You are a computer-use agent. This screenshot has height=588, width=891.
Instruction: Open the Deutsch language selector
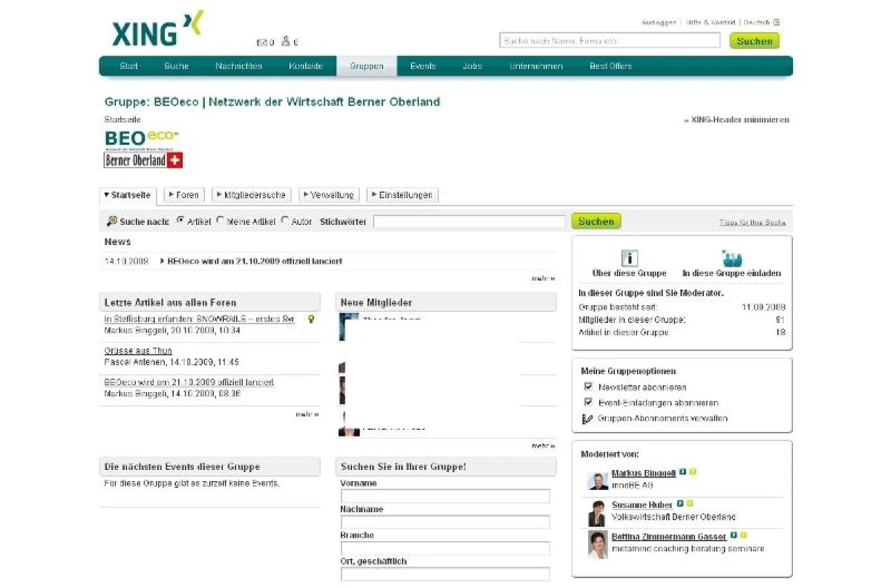[x=758, y=22]
